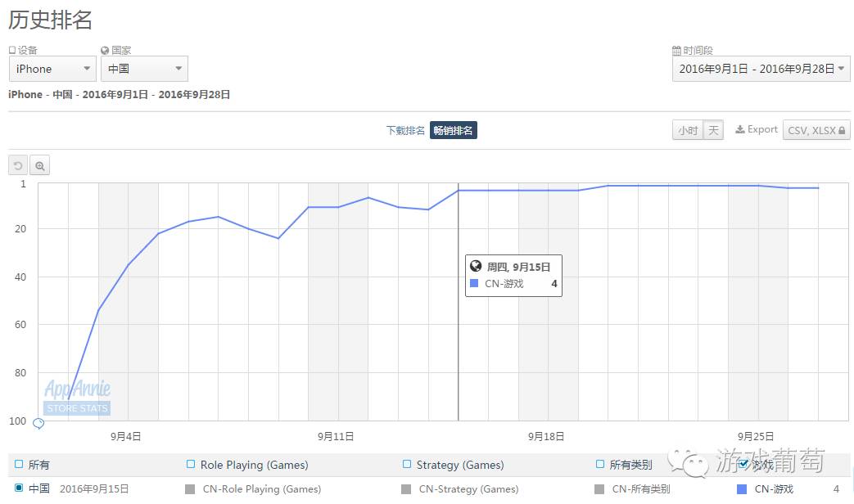
Task: Enable the Role Playing (Games) checkbox
Action: point(191,464)
